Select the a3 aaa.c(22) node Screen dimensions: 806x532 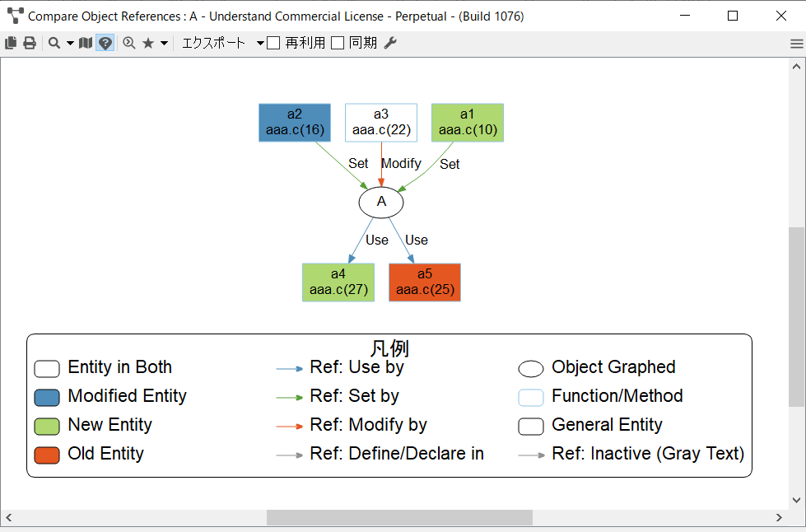(381, 123)
